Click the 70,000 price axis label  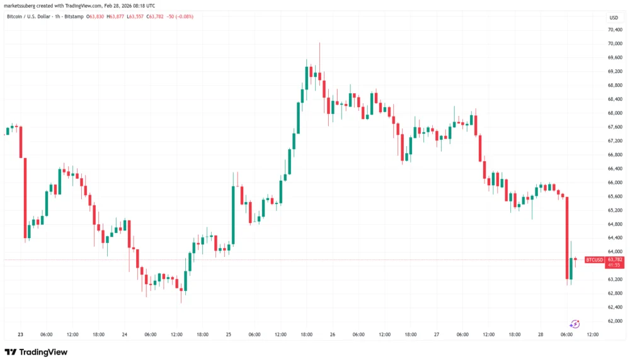pos(616,43)
